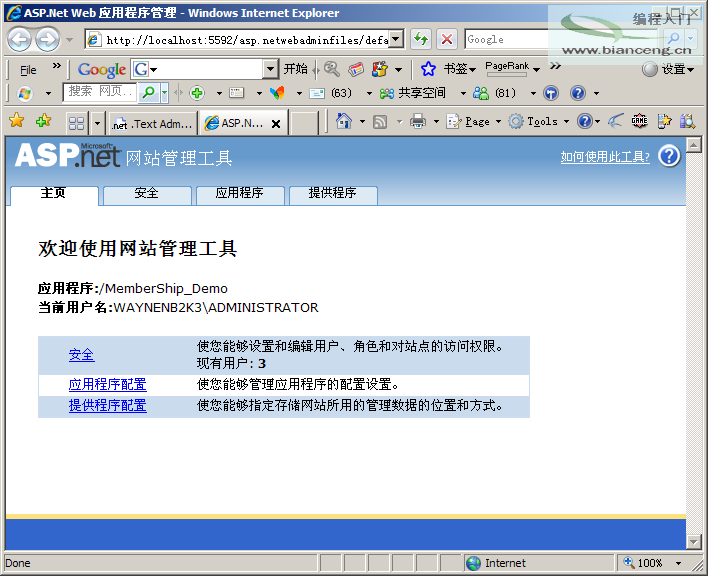Expand the Google toolbar search box dropdown

pyautogui.click(x=270, y=69)
